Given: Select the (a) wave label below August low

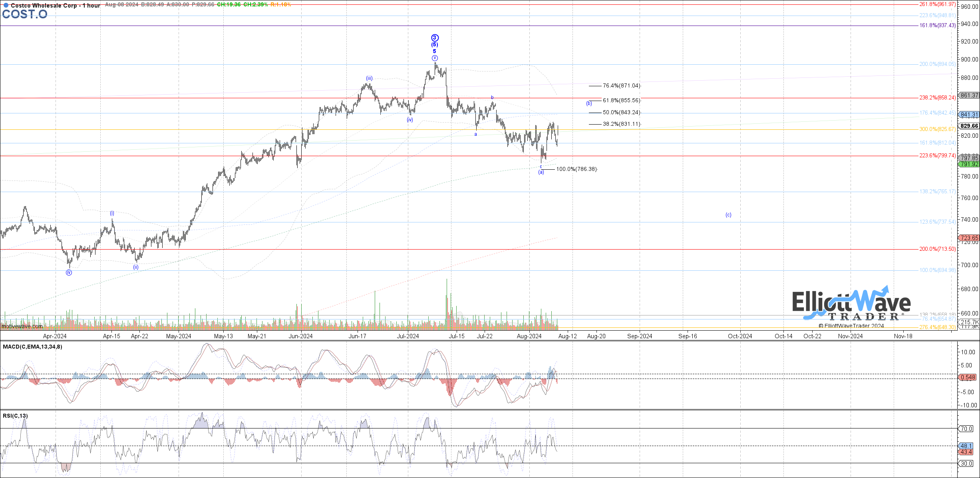Looking at the screenshot, I should pos(541,172).
